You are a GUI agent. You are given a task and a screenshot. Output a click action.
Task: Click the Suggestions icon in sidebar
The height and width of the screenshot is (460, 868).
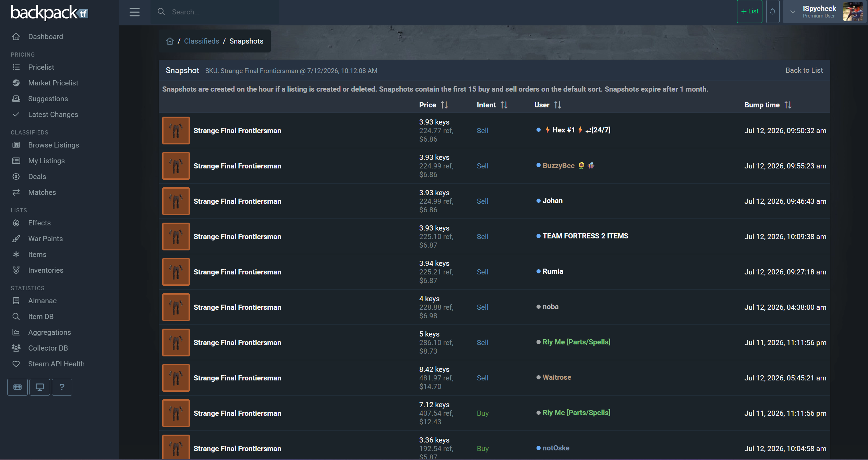pyautogui.click(x=16, y=99)
